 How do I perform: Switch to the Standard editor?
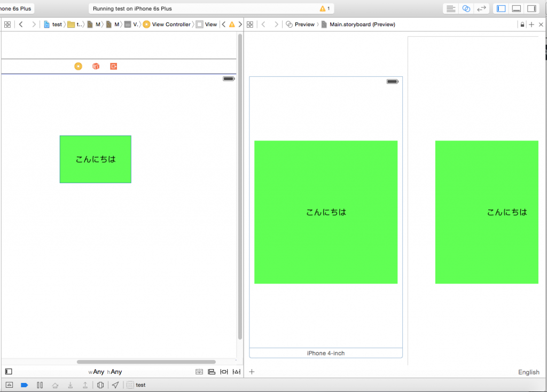point(451,9)
